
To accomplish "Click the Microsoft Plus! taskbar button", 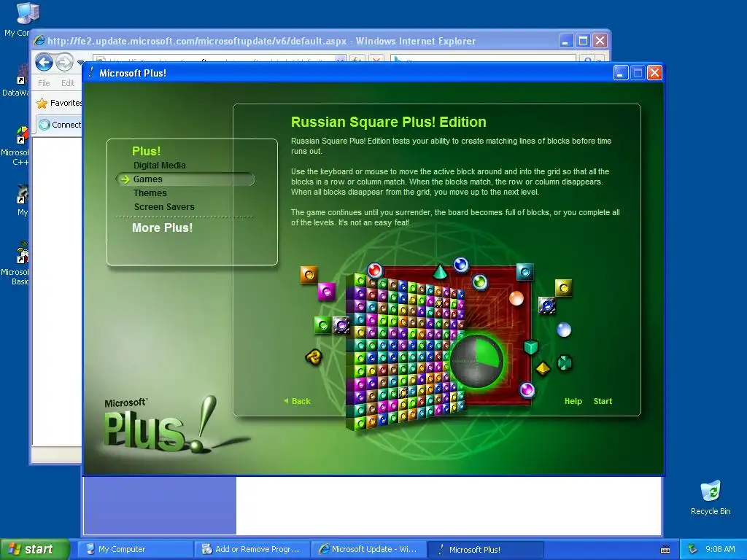I will (485, 550).
